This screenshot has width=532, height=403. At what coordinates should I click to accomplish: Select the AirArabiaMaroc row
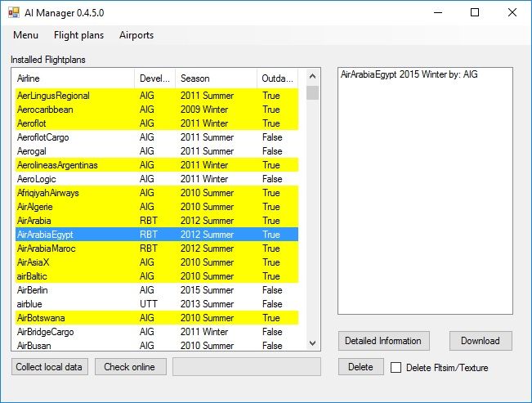pyautogui.click(x=157, y=249)
